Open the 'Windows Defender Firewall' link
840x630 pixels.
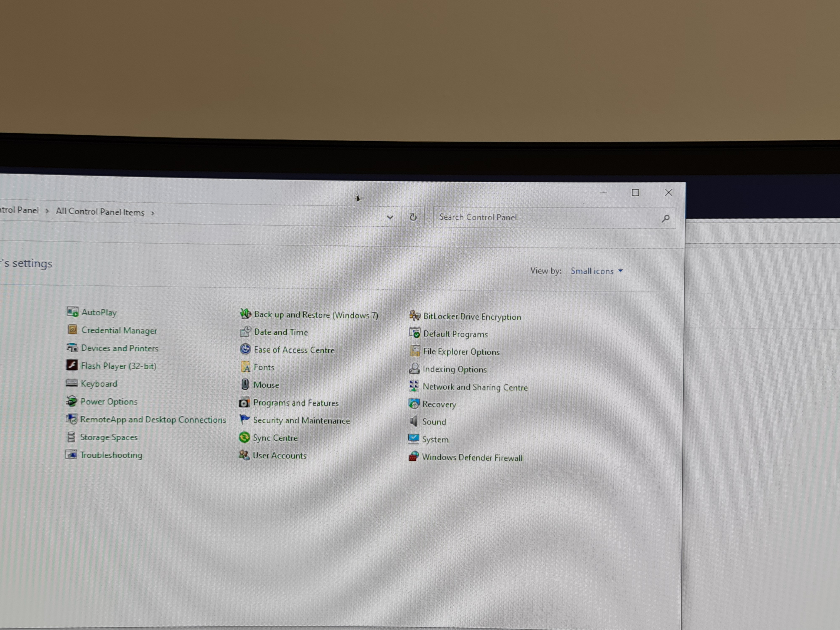click(x=472, y=457)
